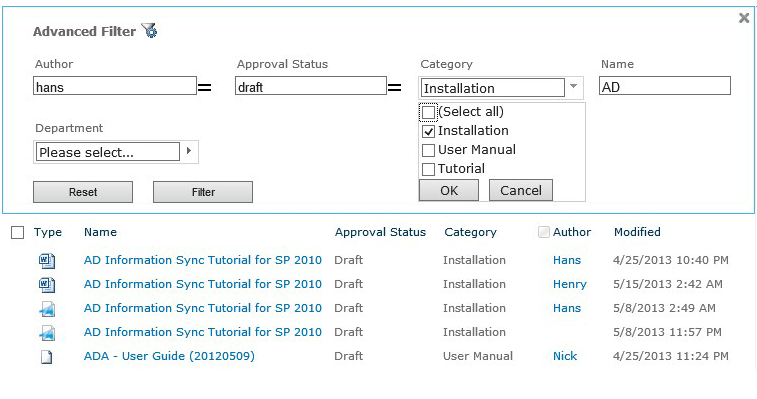
Task: Click equals operator icon after Author field
Action: (x=205, y=87)
